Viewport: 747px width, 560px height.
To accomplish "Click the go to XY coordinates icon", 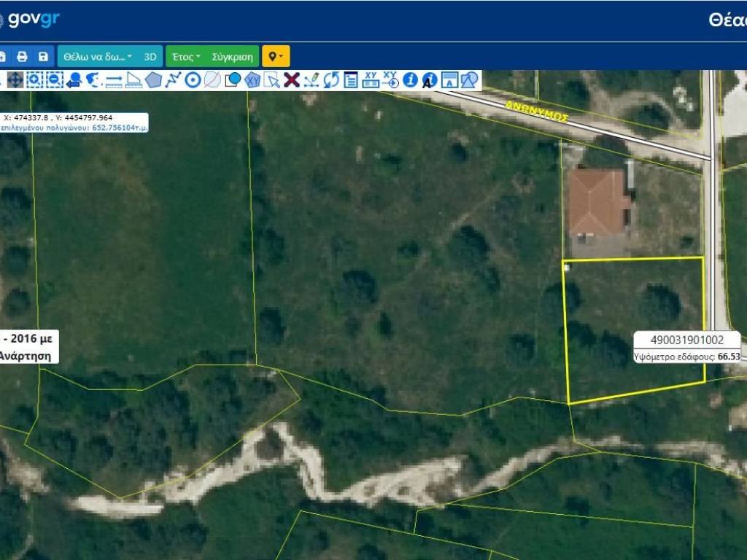I will (390, 80).
